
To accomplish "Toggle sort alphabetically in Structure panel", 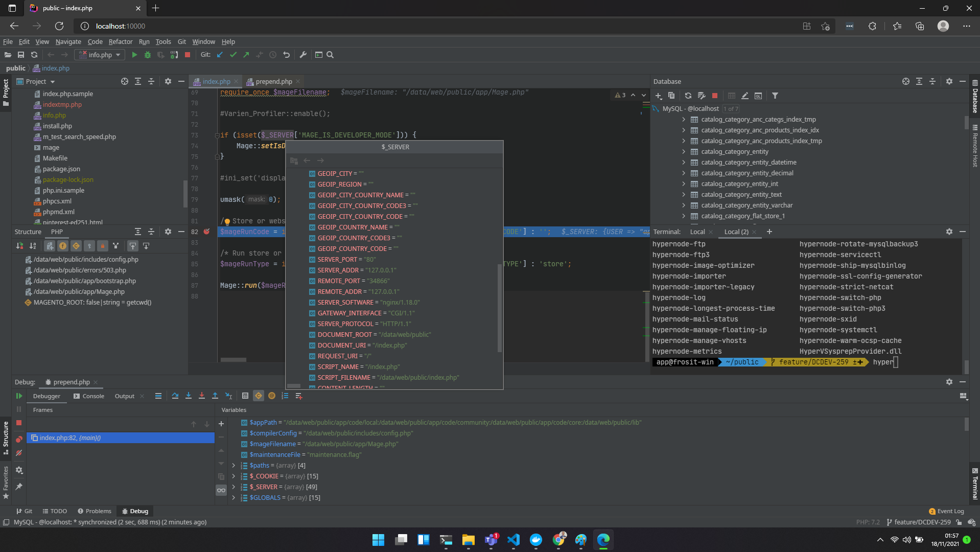I will pos(33,246).
